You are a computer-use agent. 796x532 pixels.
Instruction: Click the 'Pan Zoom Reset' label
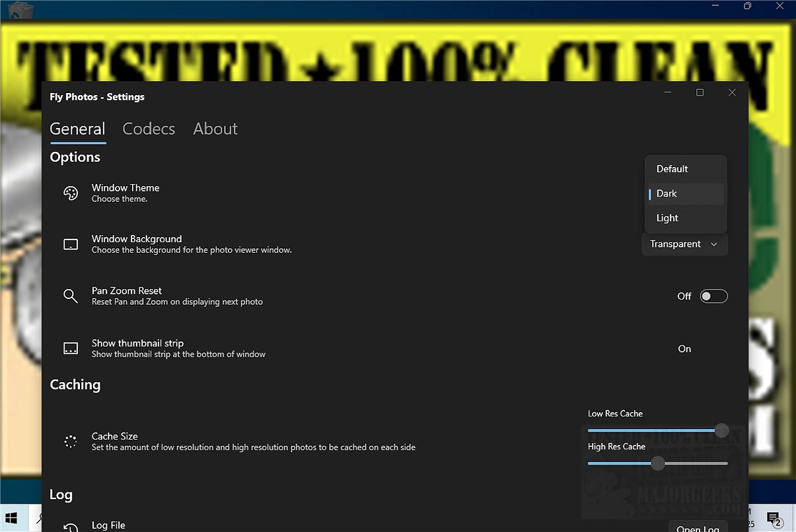127,290
